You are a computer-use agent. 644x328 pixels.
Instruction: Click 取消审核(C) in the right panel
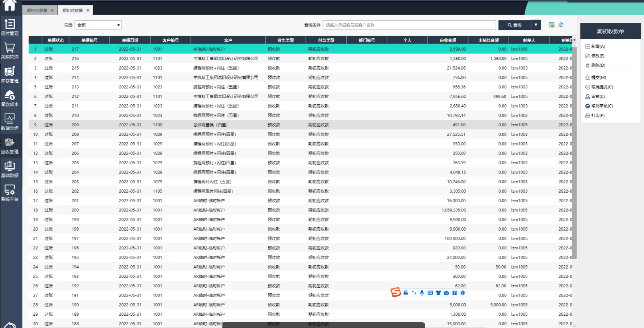(x=602, y=106)
